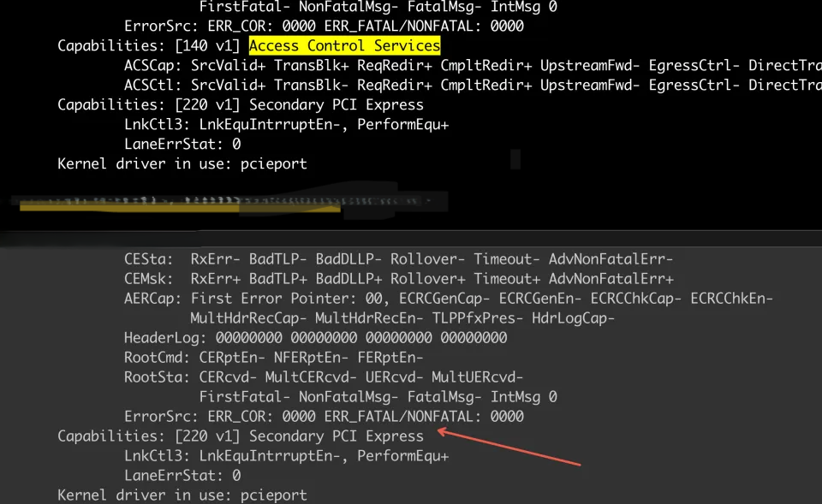Select the MultHdrRecCap- flag
Screen dimensions: 822x504
coord(244,318)
